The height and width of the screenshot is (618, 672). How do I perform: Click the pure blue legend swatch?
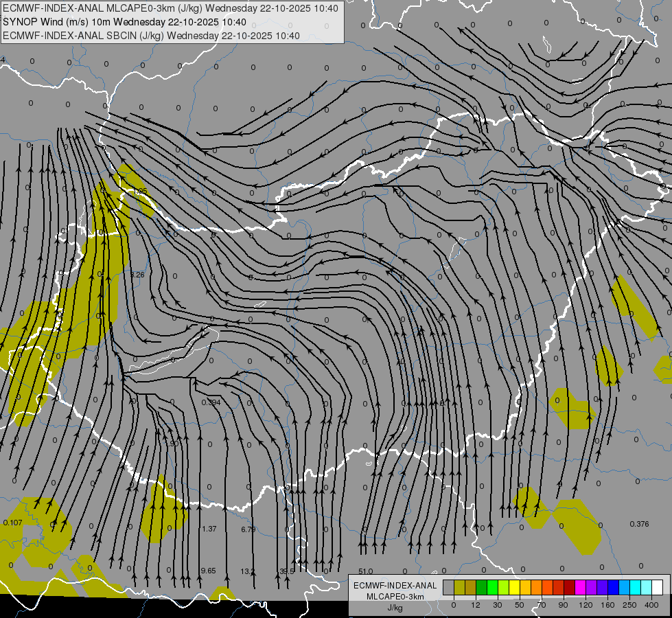coord(614,588)
